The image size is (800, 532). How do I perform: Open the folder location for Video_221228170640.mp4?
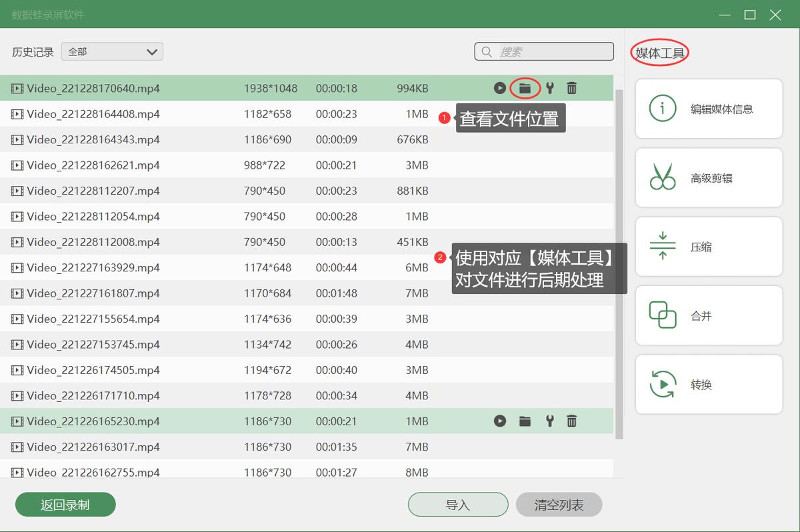click(x=525, y=88)
